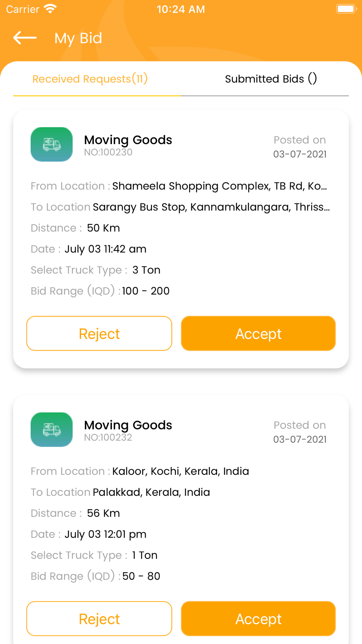Select the Palakkad, Kerala destination text
The image size is (362, 644).
tap(151, 492)
